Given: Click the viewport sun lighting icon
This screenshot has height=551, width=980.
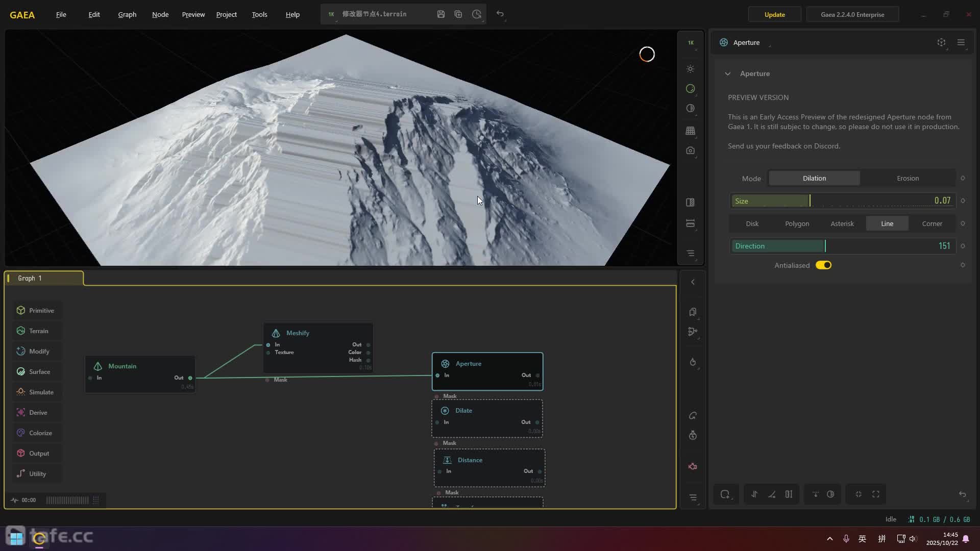Looking at the screenshot, I should click(x=691, y=69).
